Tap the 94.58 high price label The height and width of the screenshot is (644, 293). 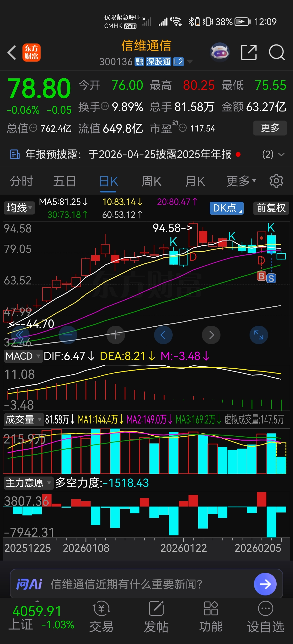172,228
